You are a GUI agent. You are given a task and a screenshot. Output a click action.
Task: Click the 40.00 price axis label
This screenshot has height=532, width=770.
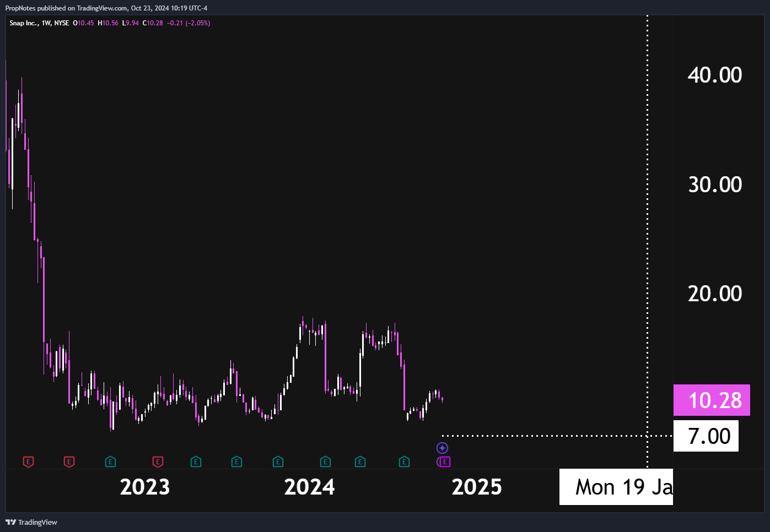tap(715, 75)
